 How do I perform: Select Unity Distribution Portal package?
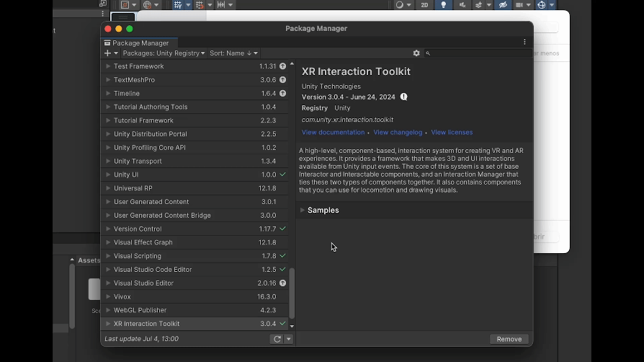[194, 134]
